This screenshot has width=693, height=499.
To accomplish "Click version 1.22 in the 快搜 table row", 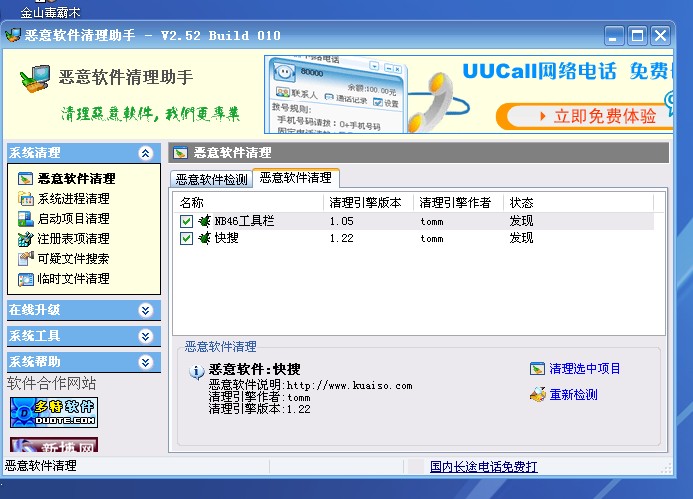I will point(342,239).
